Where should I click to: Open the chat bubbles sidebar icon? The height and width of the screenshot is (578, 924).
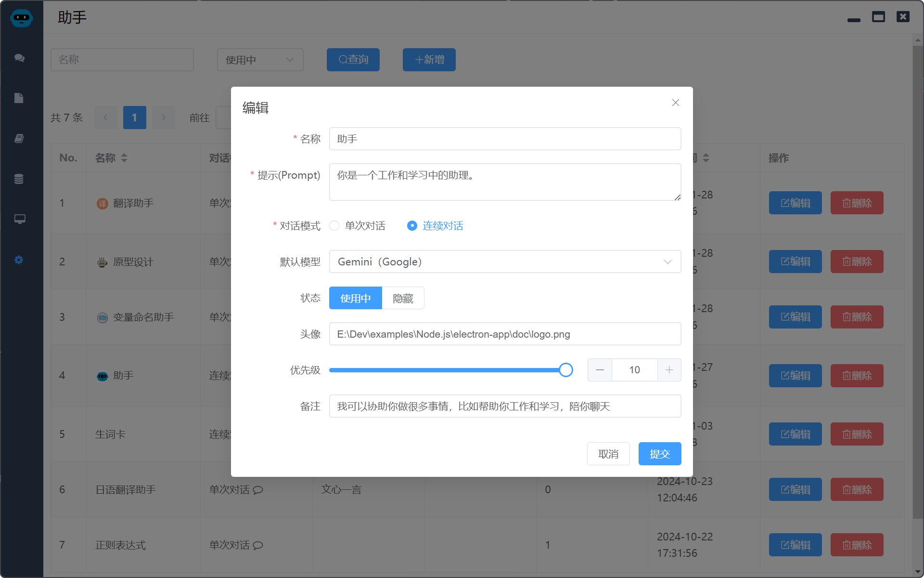coord(19,58)
